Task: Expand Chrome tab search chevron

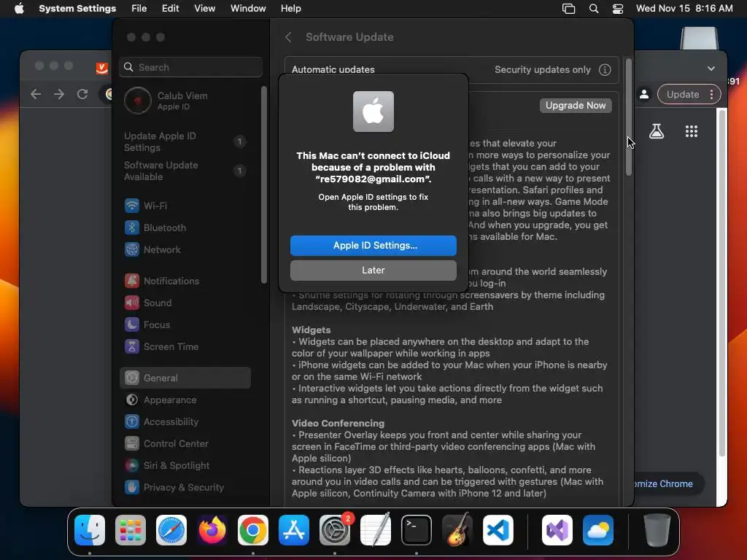Action: pyautogui.click(x=711, y=68)
